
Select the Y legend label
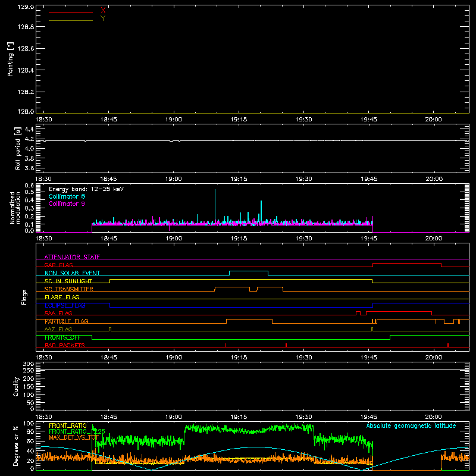click(103, 18)
